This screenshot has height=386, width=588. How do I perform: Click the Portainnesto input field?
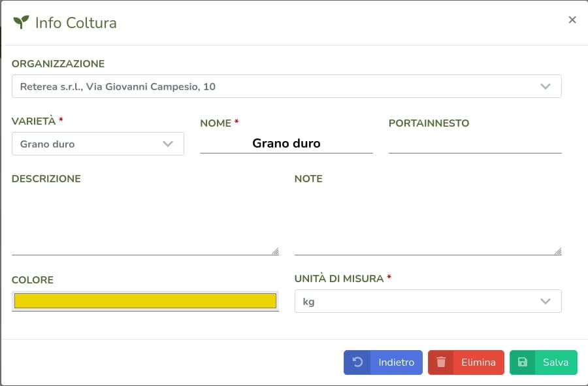[x=475, y=143]
